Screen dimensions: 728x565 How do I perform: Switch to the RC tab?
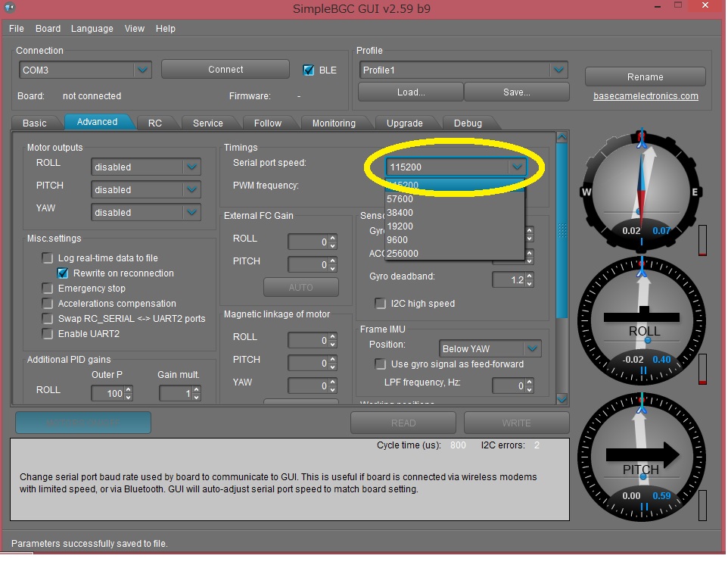155,123
